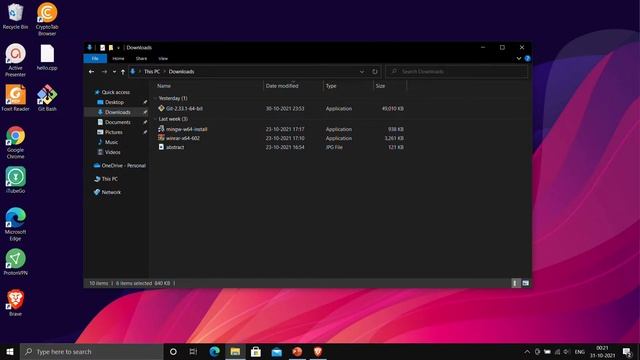
Task: Expand the ribbon with chevron
Action: [x=519, y=58]
